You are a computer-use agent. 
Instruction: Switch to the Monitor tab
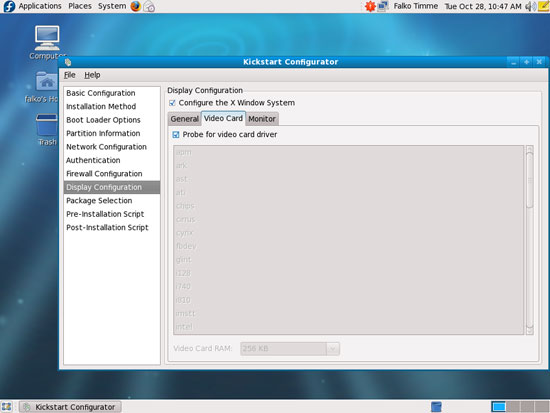262,119
